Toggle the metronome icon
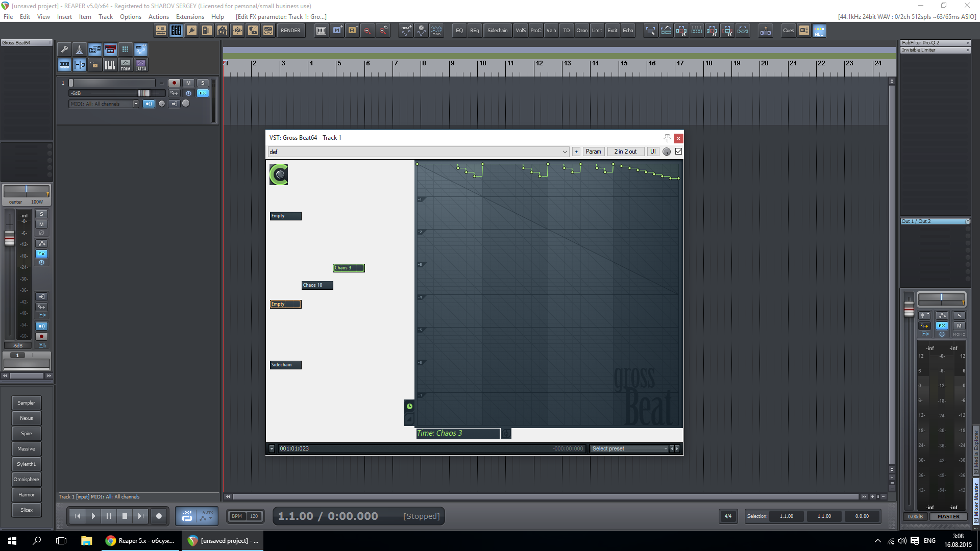This screenshot has height=551, width=980. tap(79, 49)
